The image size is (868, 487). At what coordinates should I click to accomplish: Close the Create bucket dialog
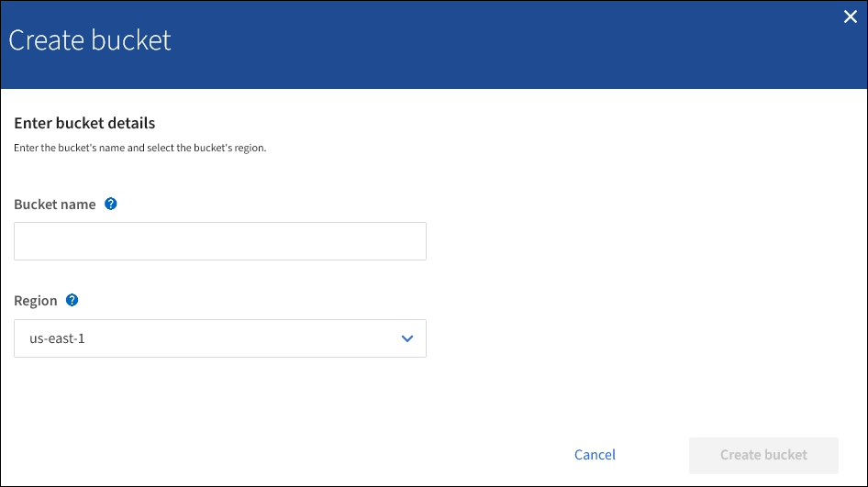click(850, 17)
